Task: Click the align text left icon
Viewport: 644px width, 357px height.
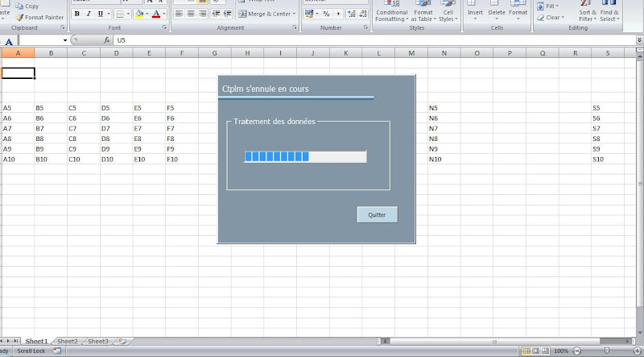Action: [180, 14]
